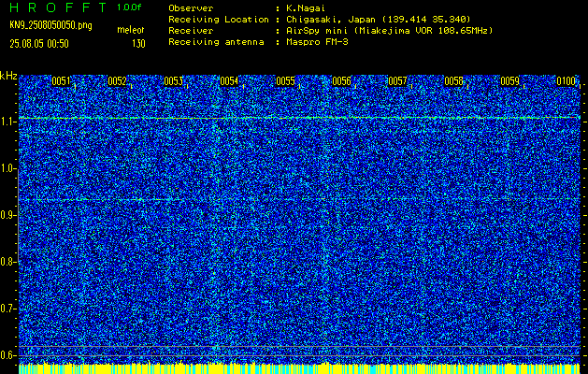Click the 1.1 kHz axis label
The width and height of the screenshot is (588, 374).
(x=7, y=122)
